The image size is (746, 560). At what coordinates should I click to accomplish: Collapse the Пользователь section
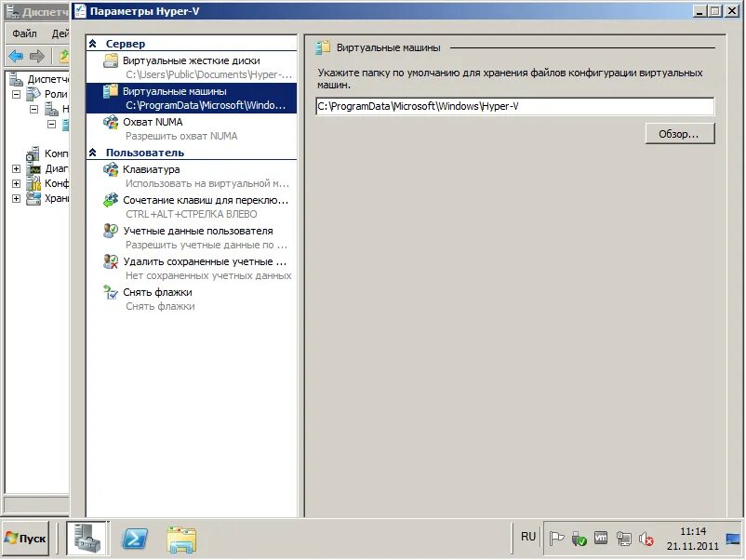point(93,153)
